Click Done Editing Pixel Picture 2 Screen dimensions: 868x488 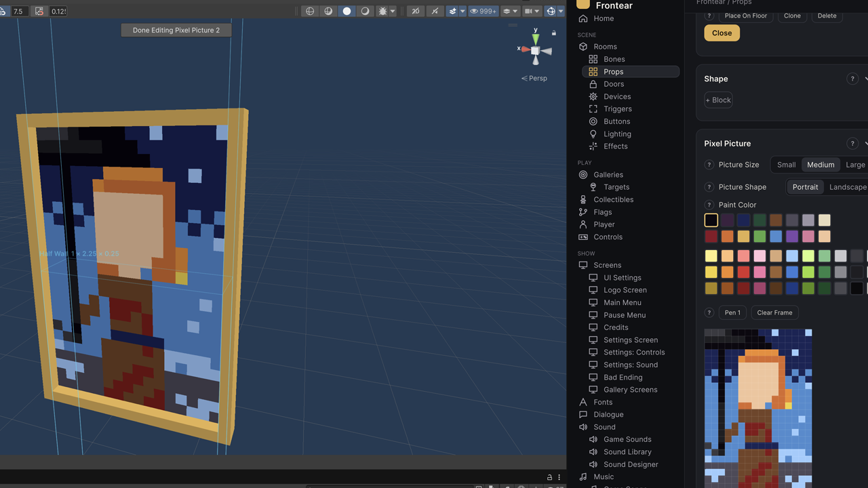coord(176,30)
